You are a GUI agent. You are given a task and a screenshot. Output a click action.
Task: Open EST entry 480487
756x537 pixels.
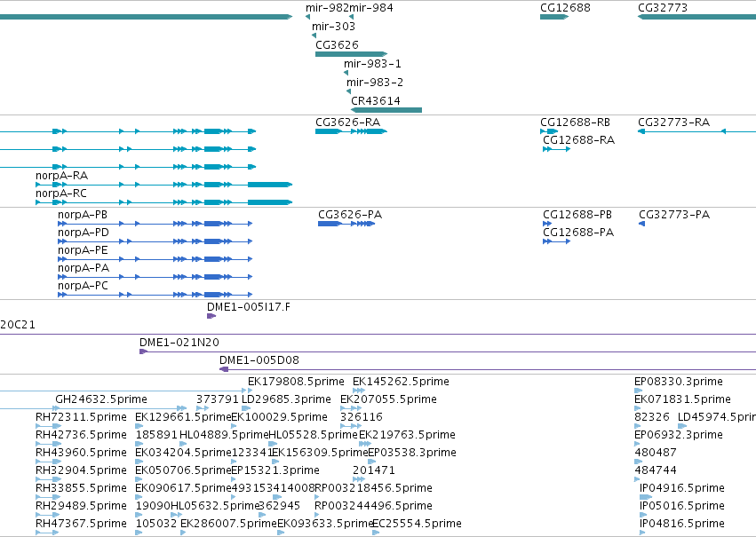pyautogui.click(x=656, y=454)
